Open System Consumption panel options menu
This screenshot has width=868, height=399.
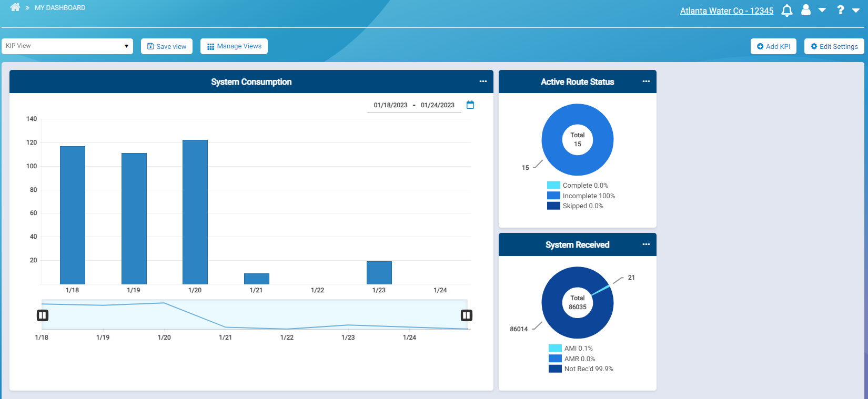coord(483,81)
